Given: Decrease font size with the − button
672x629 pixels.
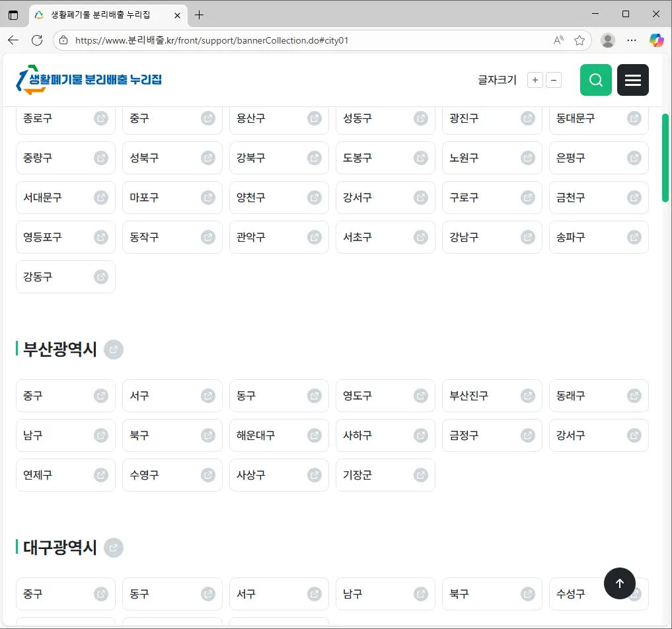Looking at the screenshot, I should tap(554, 79).
